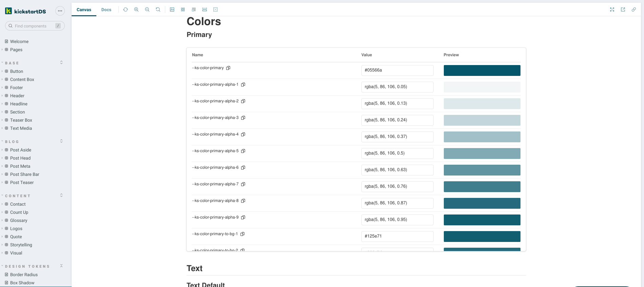Copy the --ks-color-primary-alpha-2 name

(243, 101)
